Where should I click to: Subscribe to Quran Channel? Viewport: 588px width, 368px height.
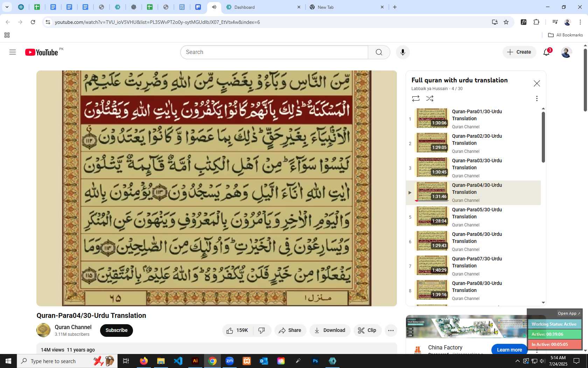(x=117, y=330)
